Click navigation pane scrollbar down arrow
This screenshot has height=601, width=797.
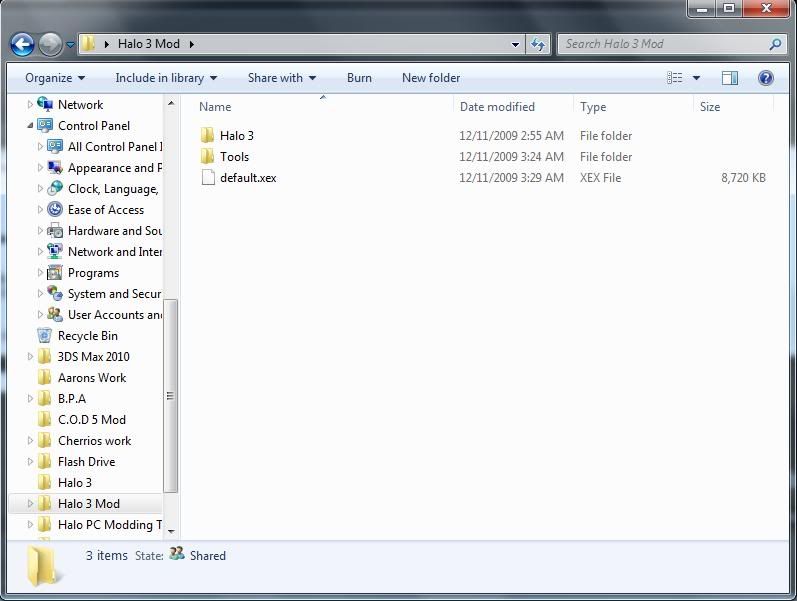point(171,531)
